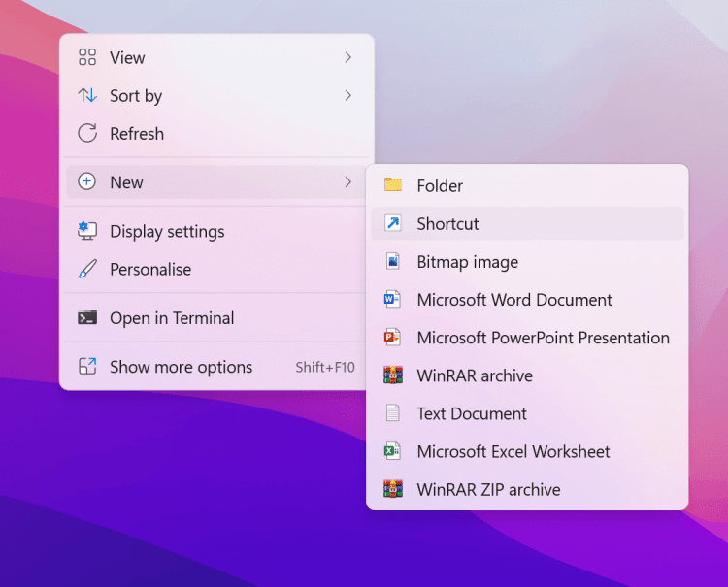
Task: Click the WinRAR archive books icon
Action: coord(392,375)
